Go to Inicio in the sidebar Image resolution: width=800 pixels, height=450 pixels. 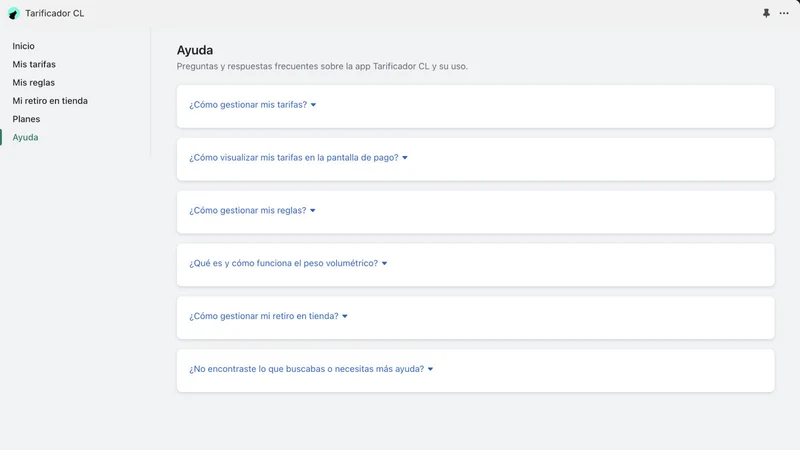pos(23,46)
